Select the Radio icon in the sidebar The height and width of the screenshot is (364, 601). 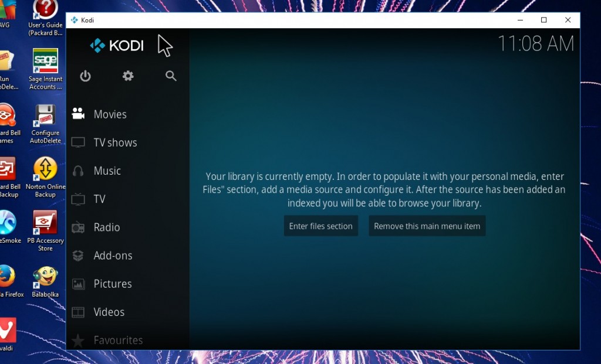click(78, 227)
